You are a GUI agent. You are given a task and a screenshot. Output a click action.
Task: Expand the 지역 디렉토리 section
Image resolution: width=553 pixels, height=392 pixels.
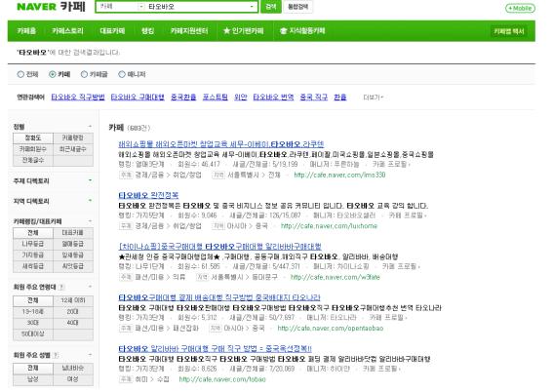tap(90, 201)
